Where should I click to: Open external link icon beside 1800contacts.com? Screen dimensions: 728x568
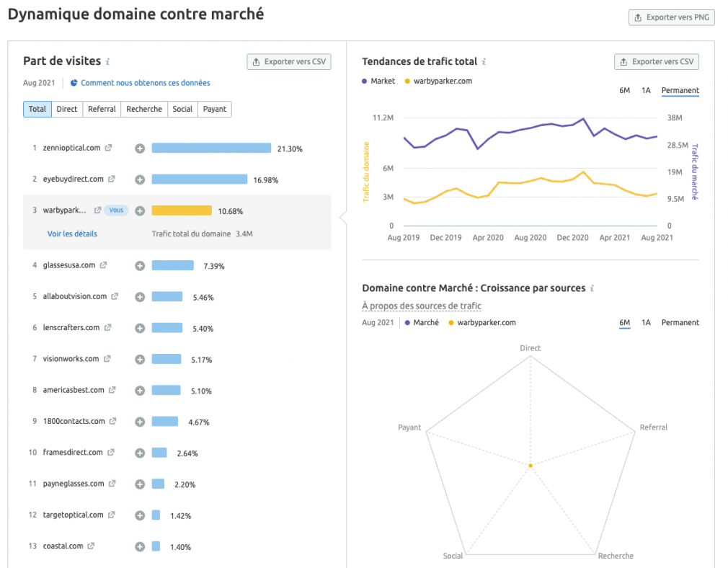(113, 421)
